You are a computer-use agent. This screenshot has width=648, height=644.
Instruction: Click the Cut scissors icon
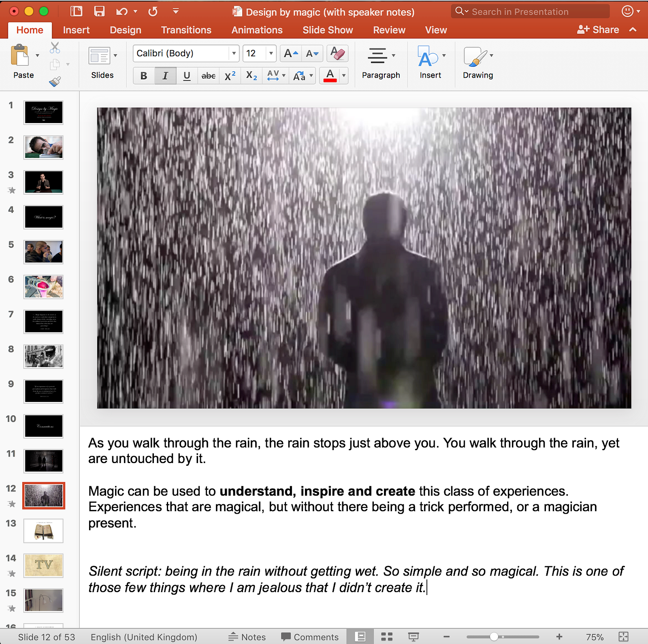click(x=55, y=48)
